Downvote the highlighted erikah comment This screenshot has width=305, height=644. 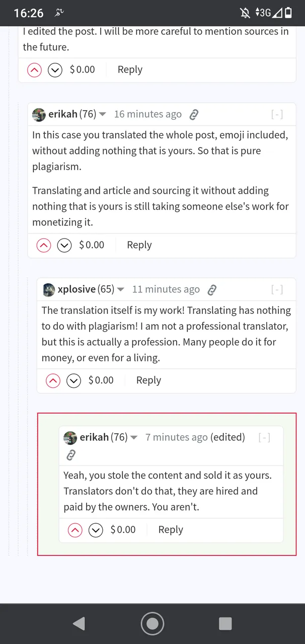coord(96,530)
